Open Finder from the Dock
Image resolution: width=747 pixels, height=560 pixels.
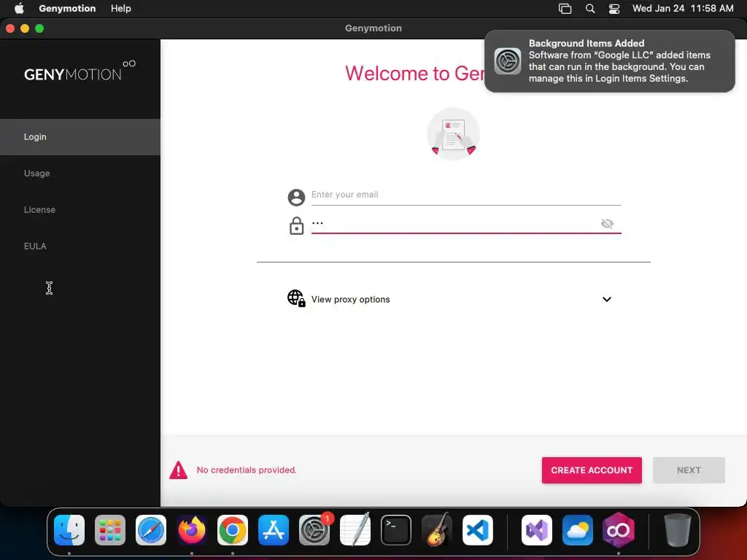(x=69, y=530)
